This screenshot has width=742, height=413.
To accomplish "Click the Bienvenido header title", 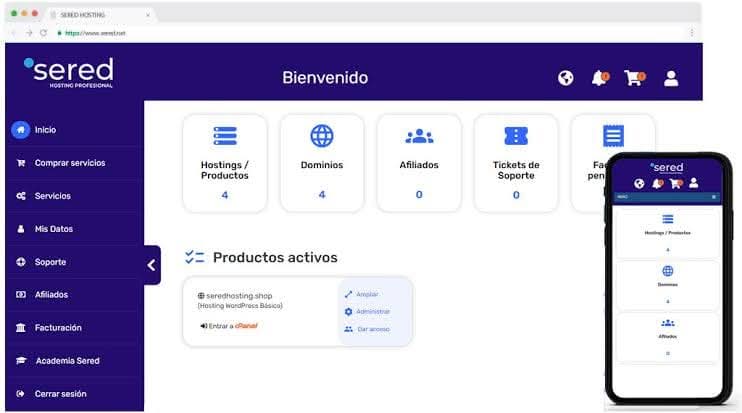I will pos(325,78).
